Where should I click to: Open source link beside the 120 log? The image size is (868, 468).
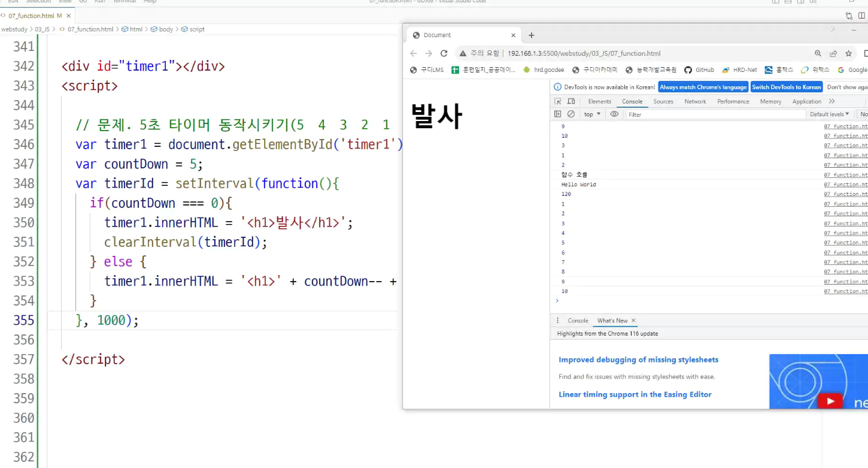845,194
